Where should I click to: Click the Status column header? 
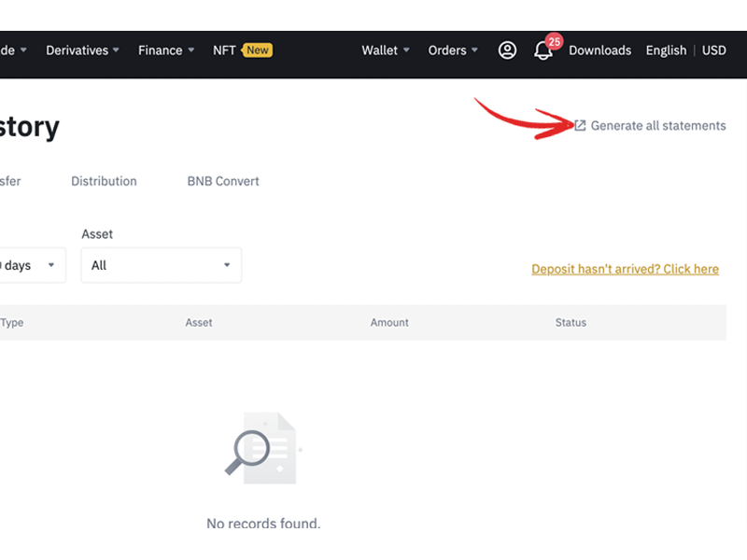571,322
